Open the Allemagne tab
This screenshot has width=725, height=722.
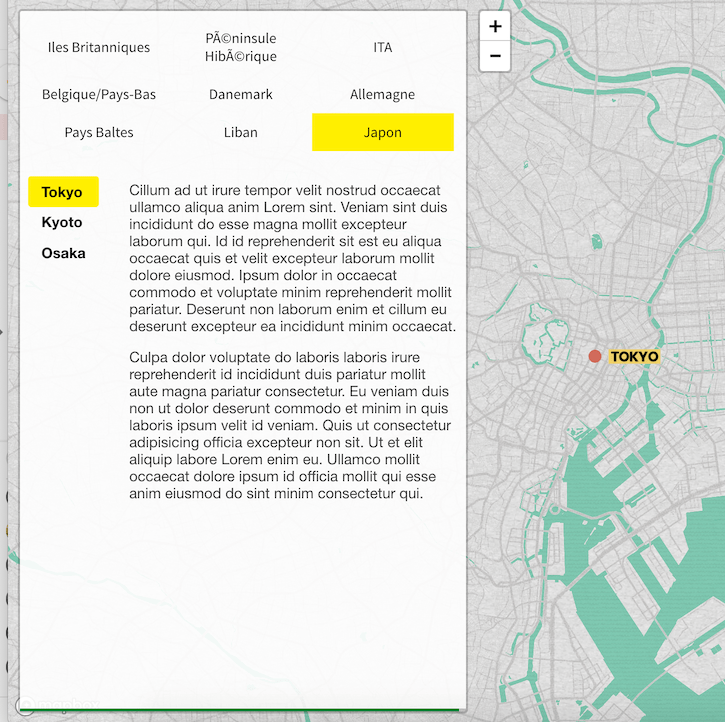(x=382, y=94)
